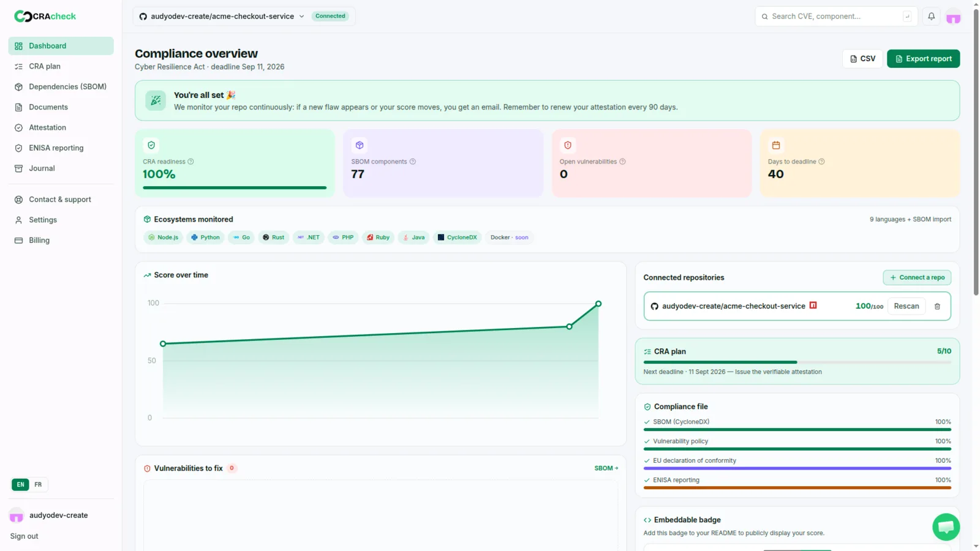
Task: Click the SBOM (CycloneDX) compliance row label
Action: click(x=681, y=422)
